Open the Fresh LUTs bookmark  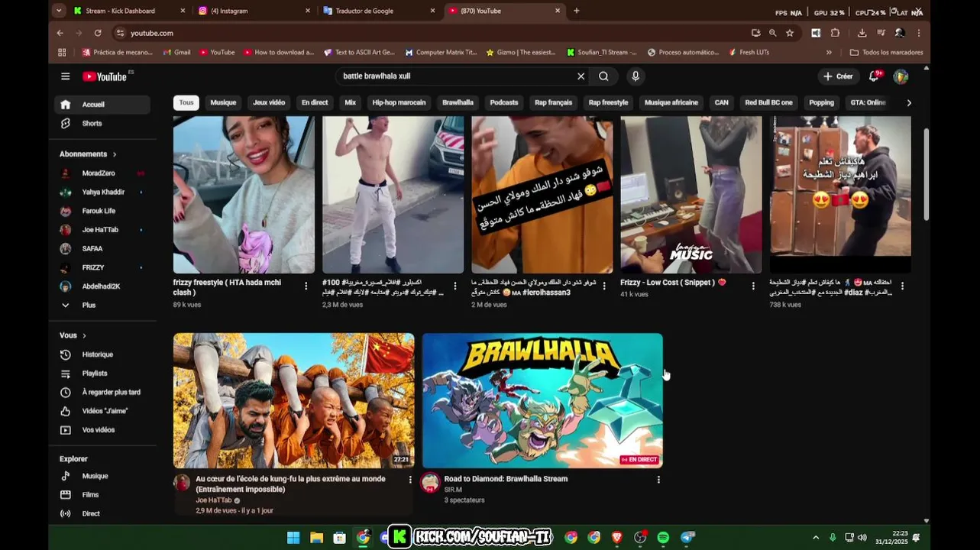coord(749,53)
